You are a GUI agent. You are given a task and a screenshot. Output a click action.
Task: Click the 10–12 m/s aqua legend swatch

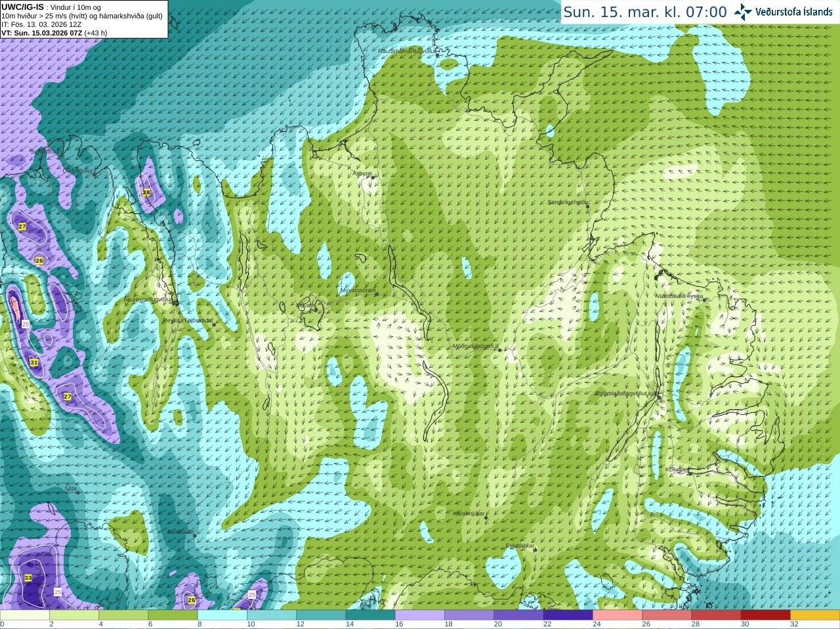click(272, 615)
